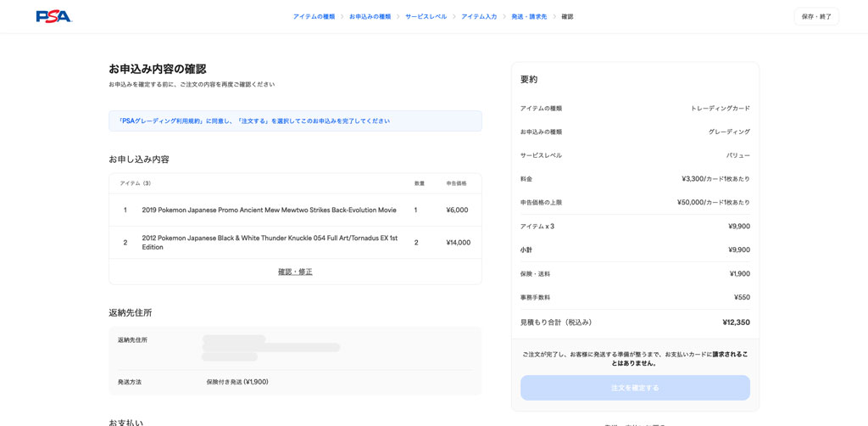Go to アイテム入力 breadcrumb step

point(479,17)
